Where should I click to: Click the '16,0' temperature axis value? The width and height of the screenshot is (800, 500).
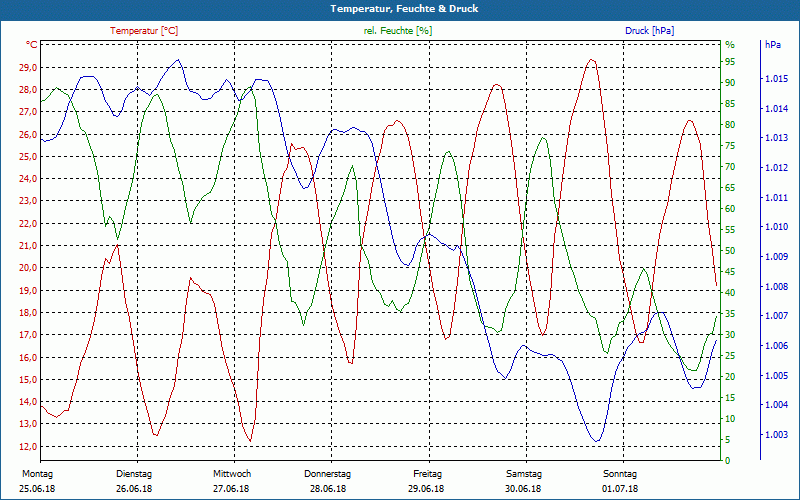[29, 357]
